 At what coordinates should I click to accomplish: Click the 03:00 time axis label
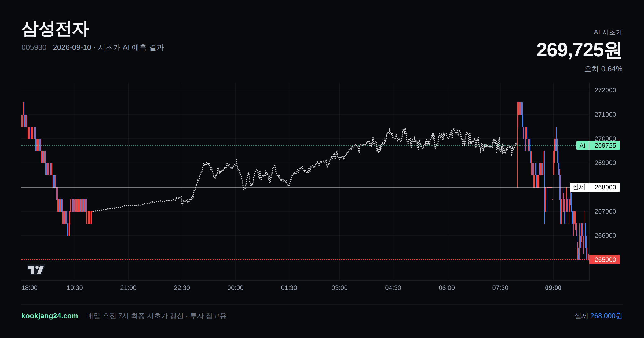(340, 288)
